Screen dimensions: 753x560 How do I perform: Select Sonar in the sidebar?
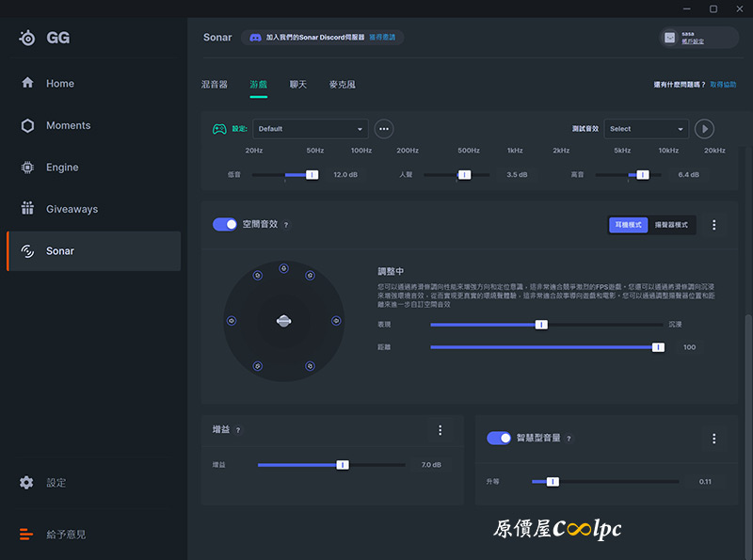pyautogui.click(x=93, y=251)
